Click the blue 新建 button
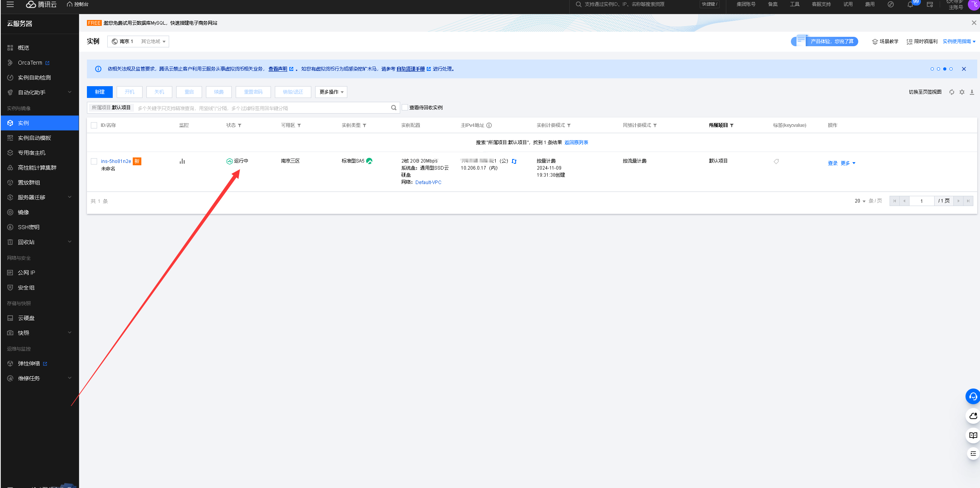The width and height of the screenshot is (980, 488). pos(99,92)
